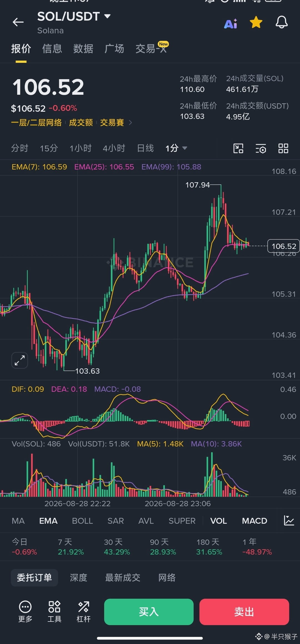Tap the EMA(99): 105.88 legend
Screen dimensions: 300x644
point(171,167)
